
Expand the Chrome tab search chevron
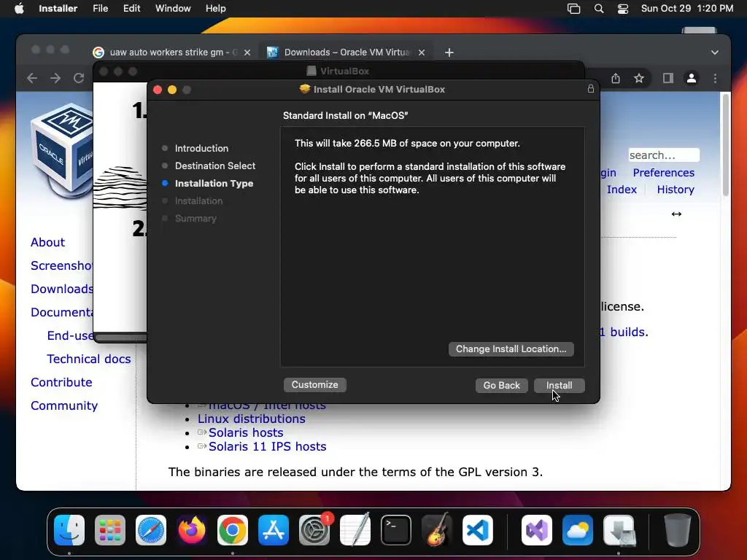715,52
